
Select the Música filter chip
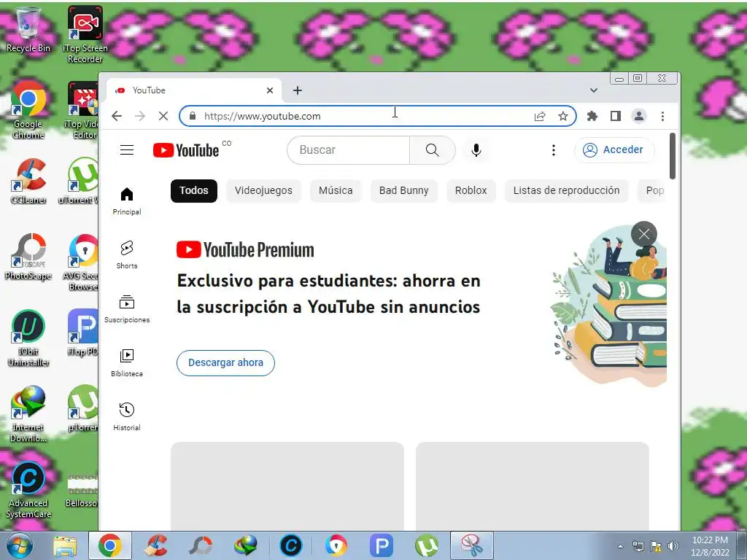(336, 190)
